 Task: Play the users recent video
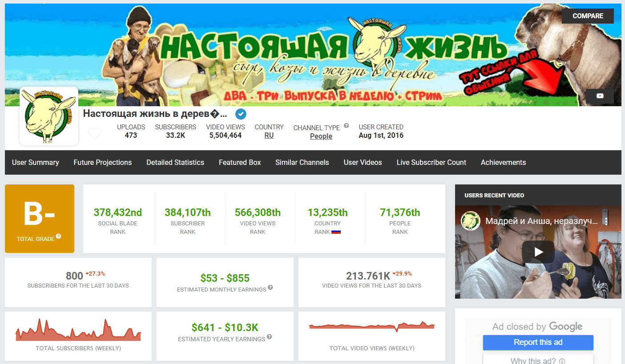(x=538, y=252)
